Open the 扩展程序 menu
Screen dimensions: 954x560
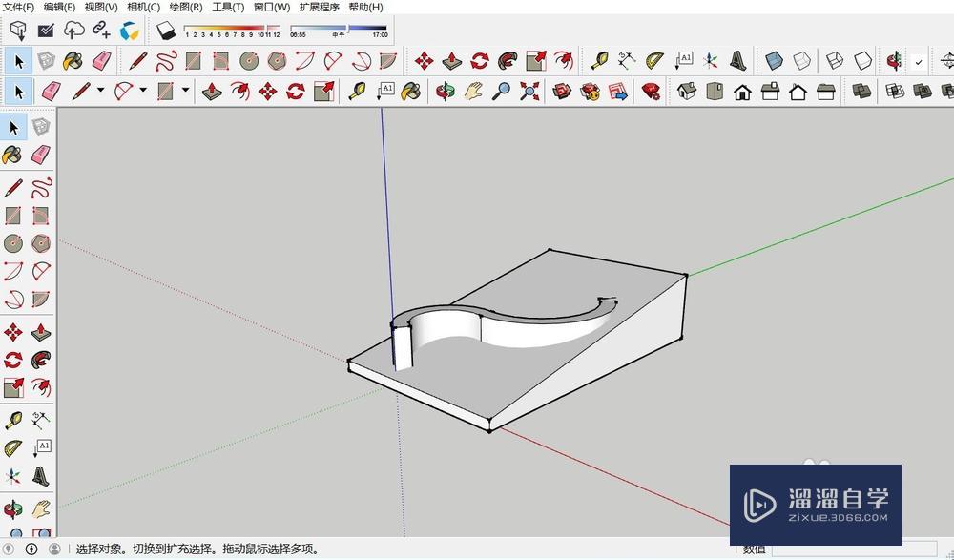[x=320, y=8]
